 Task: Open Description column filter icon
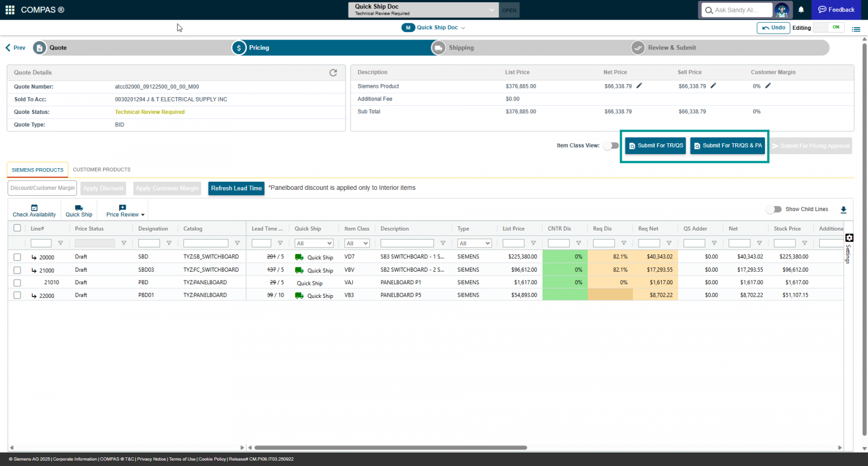pyautogui.click(x=443, y=243)
